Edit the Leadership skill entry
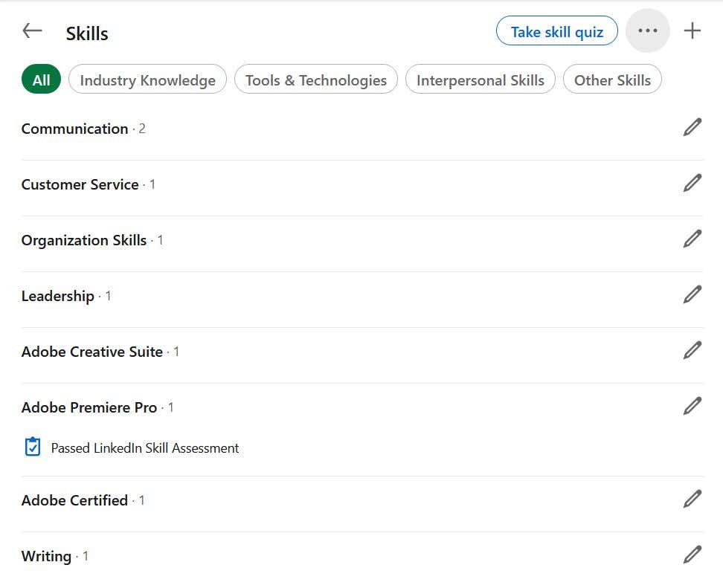The height and width of the screenshot is (588, 723). (693, 295)
